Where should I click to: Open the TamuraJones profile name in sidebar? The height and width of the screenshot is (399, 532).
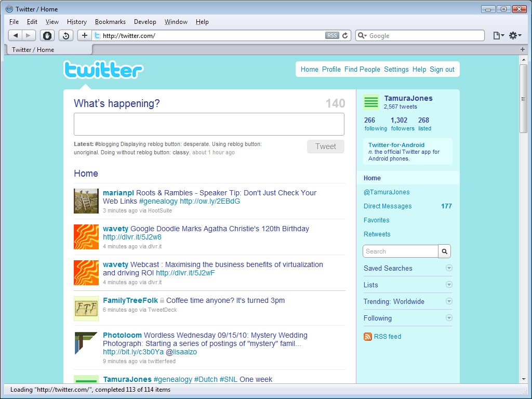(x=408, y=98)
